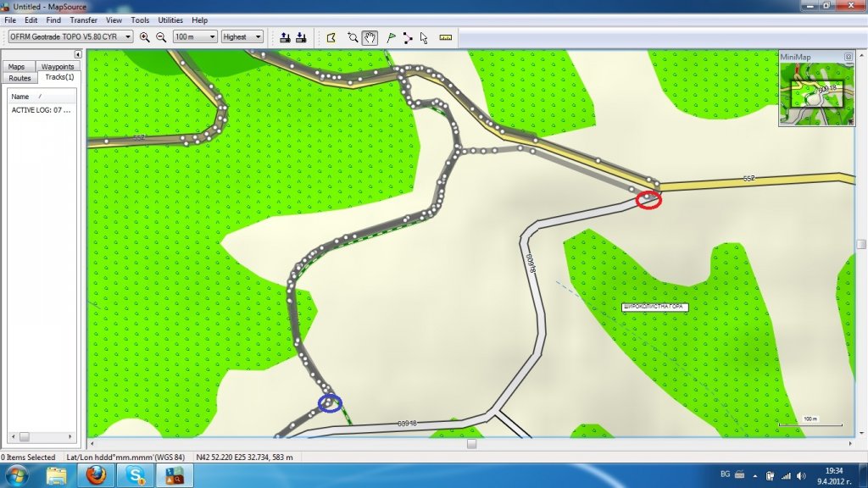Image resolution: width=868 pixels, height=488 pixels.
Task: Click map scroll right arrow
Action: click(851, 444)
